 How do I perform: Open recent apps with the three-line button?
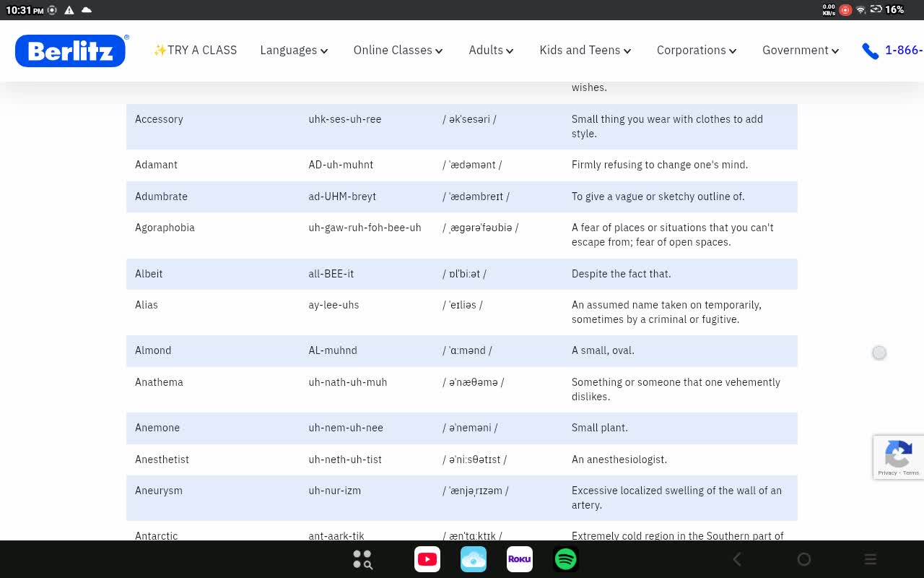click(871, 559)
